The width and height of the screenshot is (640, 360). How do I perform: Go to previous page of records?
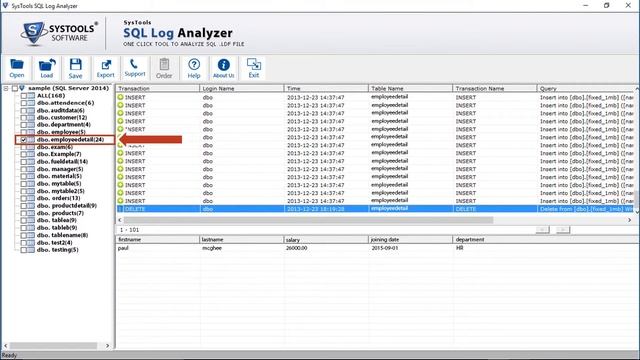542,230
